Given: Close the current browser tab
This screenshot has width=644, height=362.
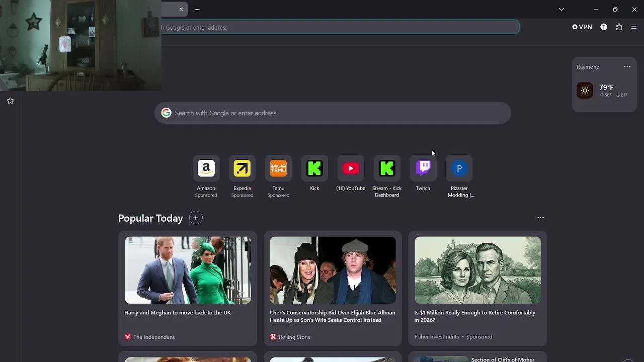Looking at the screenshot, I should click(181, 10).
